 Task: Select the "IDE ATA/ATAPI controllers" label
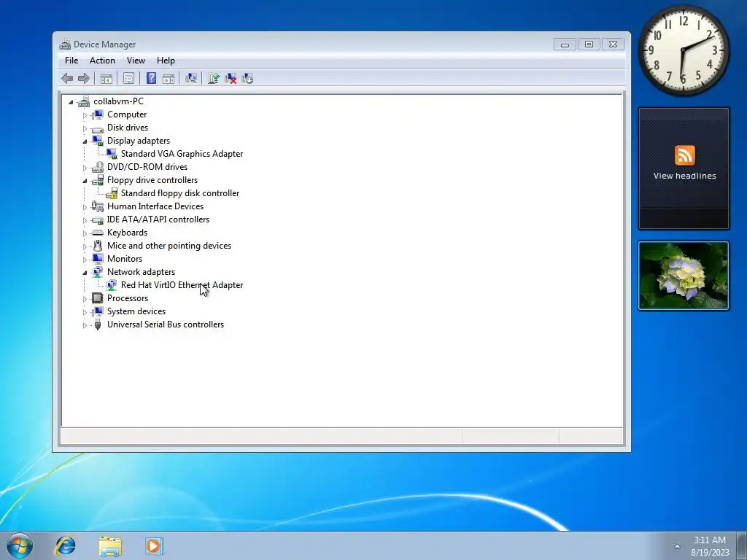pos(158,219)
